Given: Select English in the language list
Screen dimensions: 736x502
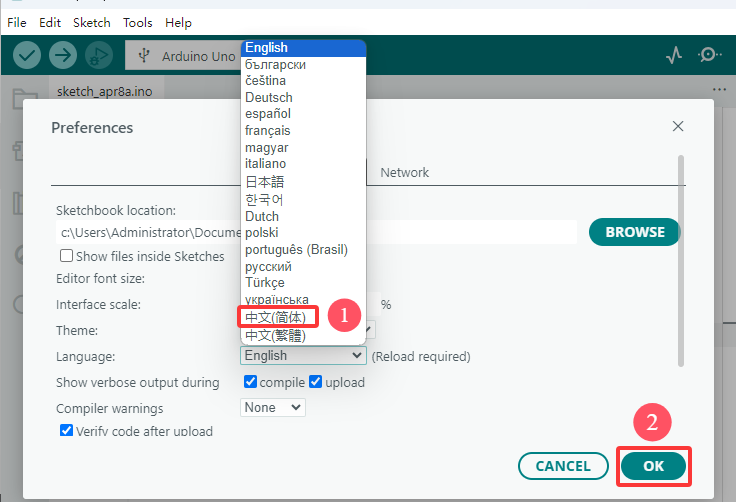Looking at the screenshot, I should pyautogui.click(x=303, y=48).
